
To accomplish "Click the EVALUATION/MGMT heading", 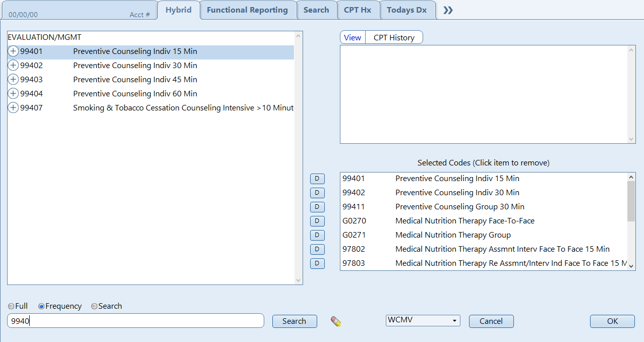I will tap(44, 37).
